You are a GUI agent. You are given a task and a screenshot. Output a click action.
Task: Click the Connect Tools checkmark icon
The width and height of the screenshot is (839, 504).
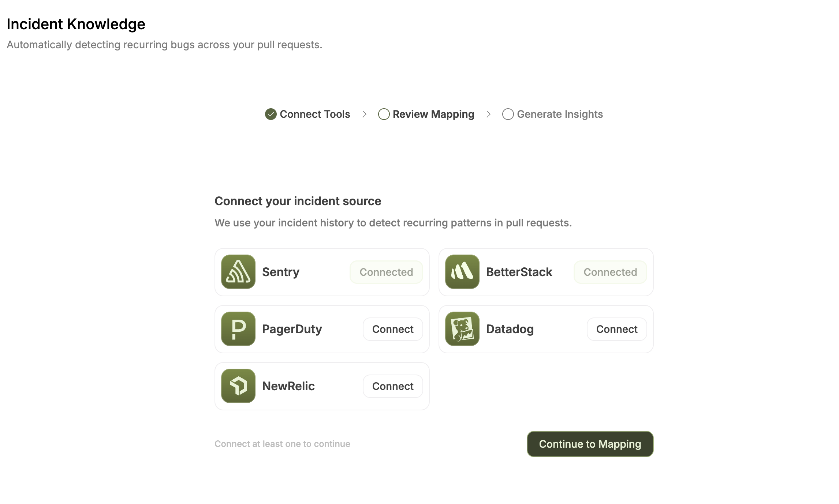pyautogui.click(x=271, y=114)
